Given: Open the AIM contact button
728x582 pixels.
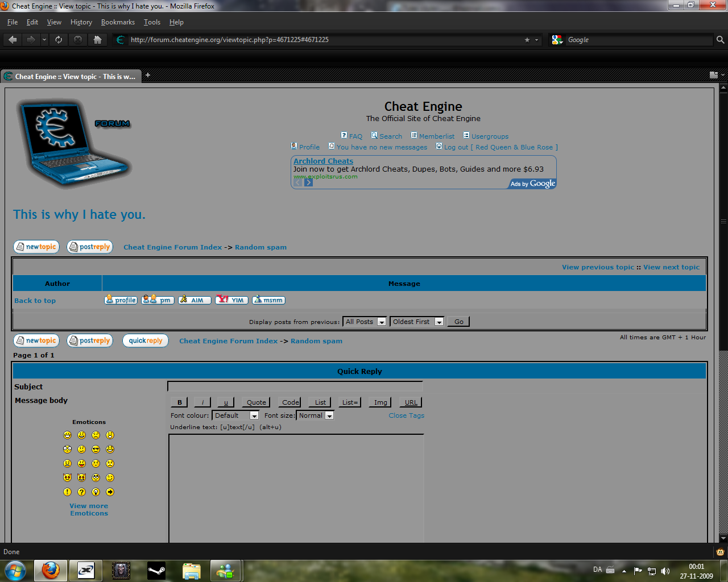Looking at the screenshot, I should [x=195, y=300].
